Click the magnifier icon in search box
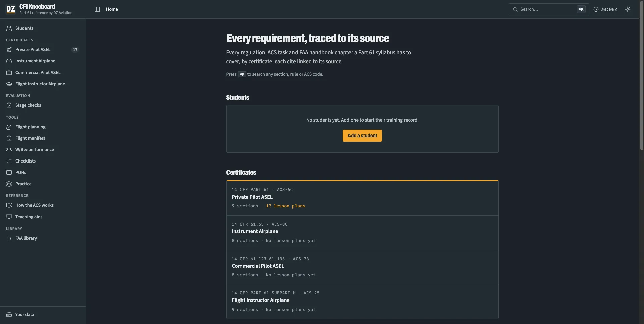The width and height of the screenshot is (644, 324). click(x=515, y=9)
